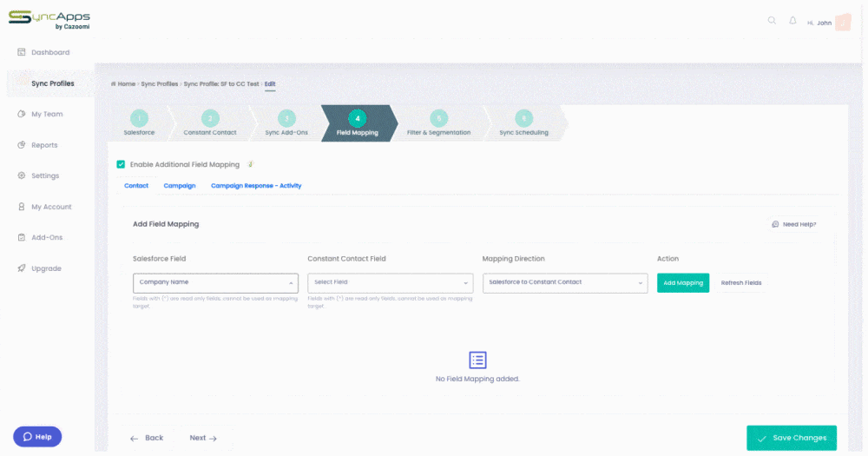The width and height of the screenshot is (868, 456).
Task: Click the Back arrow icon
Action: 134,439
